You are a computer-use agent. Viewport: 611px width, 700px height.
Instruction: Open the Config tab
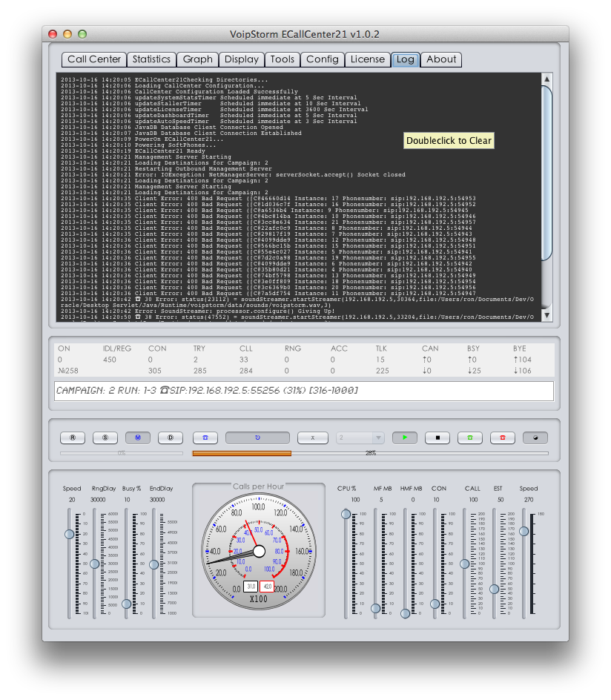click(323, 59)
